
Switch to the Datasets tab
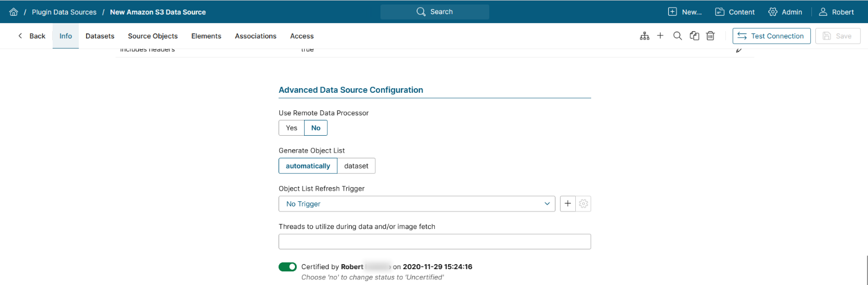[x=100, y=36]
